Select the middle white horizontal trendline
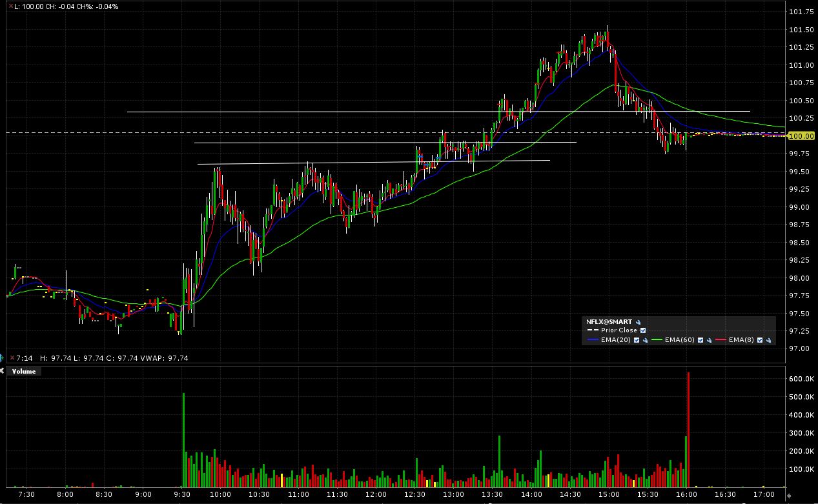This screenshot has width=818, height=504. coord(385,143)
